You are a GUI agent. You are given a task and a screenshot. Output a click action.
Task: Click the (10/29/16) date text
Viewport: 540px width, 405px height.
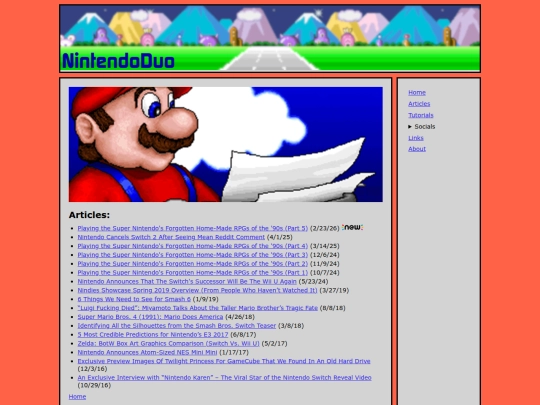click(x=94, y=385)
